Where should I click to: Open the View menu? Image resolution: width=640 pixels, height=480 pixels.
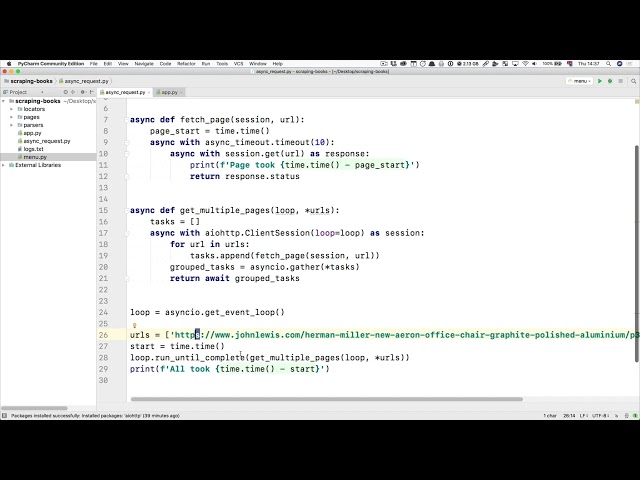[x=123, y=64]
